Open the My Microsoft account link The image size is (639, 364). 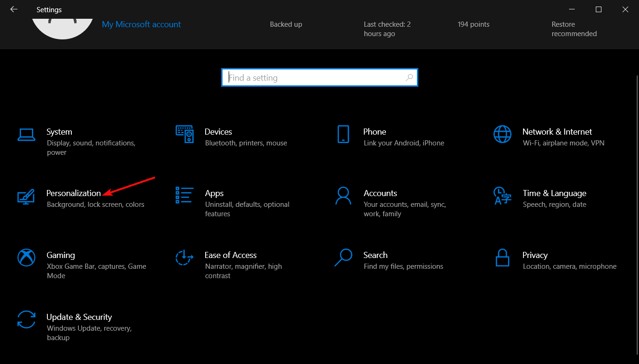point(141,24)
